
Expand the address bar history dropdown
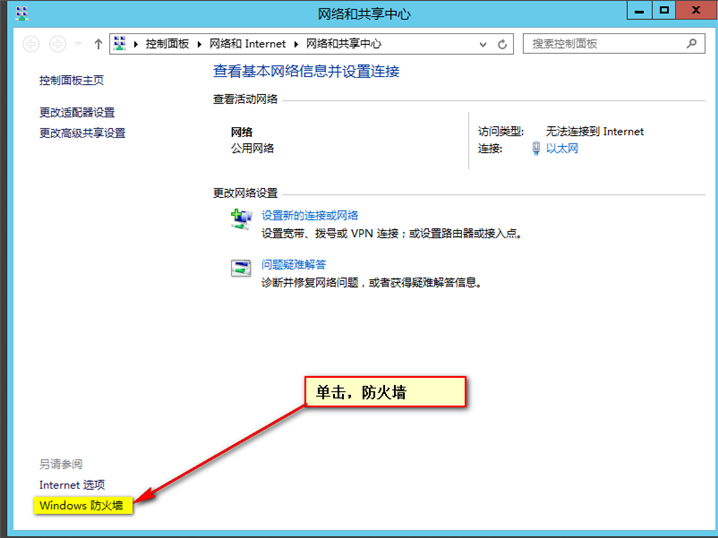pyautogui.click(x=483, y=44)
